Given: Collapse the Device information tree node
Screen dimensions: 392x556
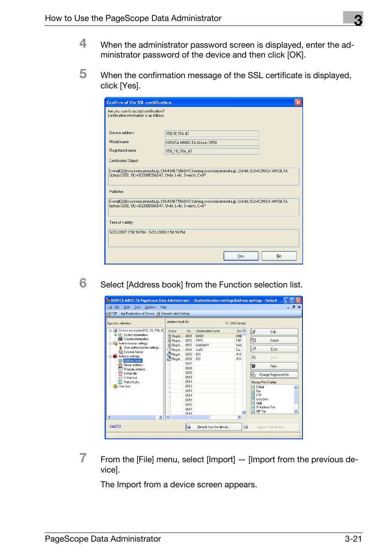Looking at the screenshot, I should click(x=110, y=331).
